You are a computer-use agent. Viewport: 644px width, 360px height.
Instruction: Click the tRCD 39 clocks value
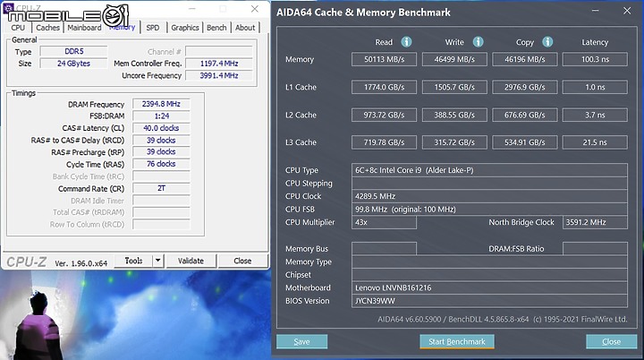click(x=161, y=141)
